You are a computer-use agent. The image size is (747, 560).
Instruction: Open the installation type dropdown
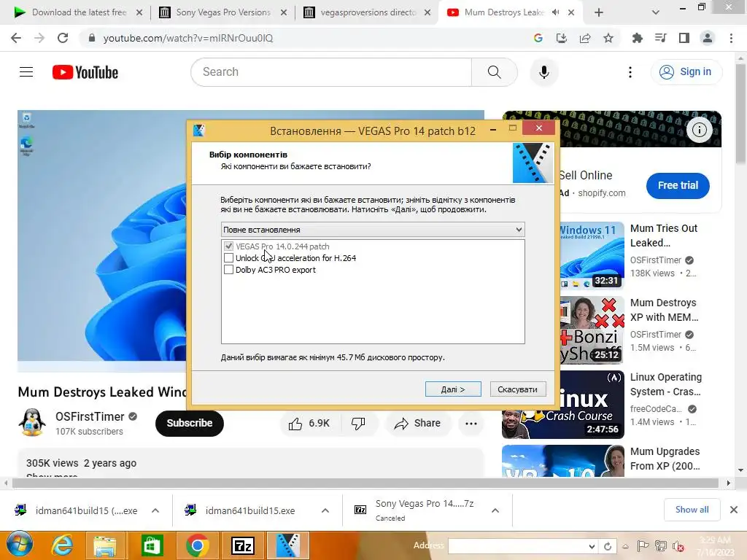coord(373,230)
